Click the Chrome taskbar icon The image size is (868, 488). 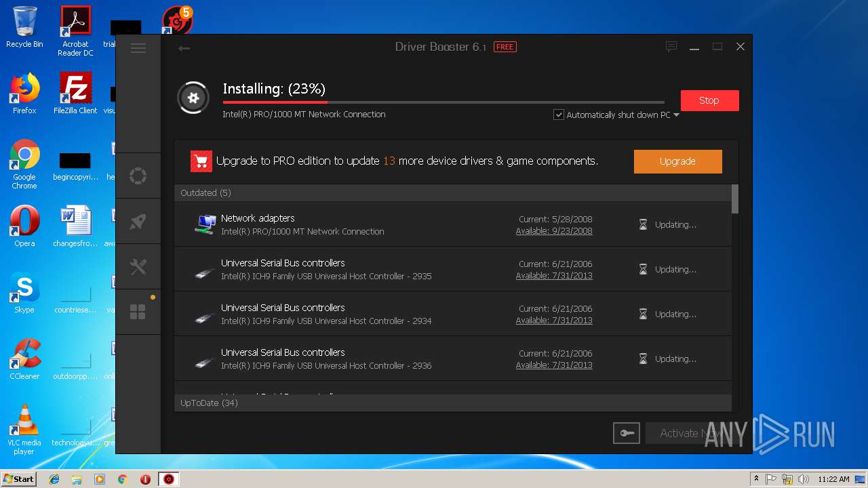[x=122, y=479]
